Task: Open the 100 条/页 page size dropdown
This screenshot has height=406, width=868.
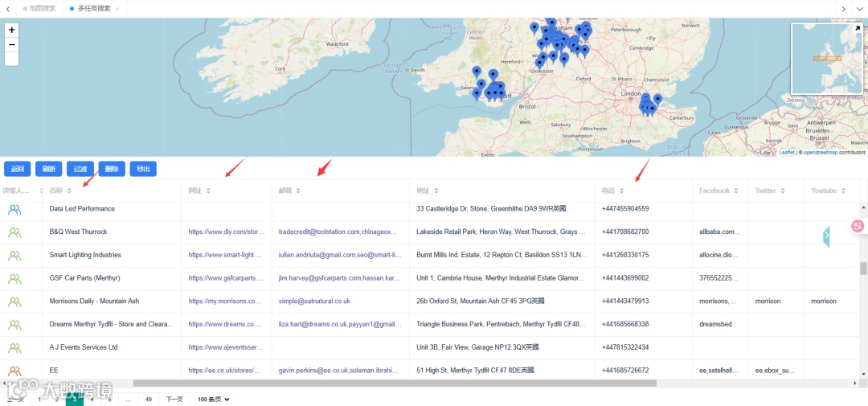Action: click(213, 400)
